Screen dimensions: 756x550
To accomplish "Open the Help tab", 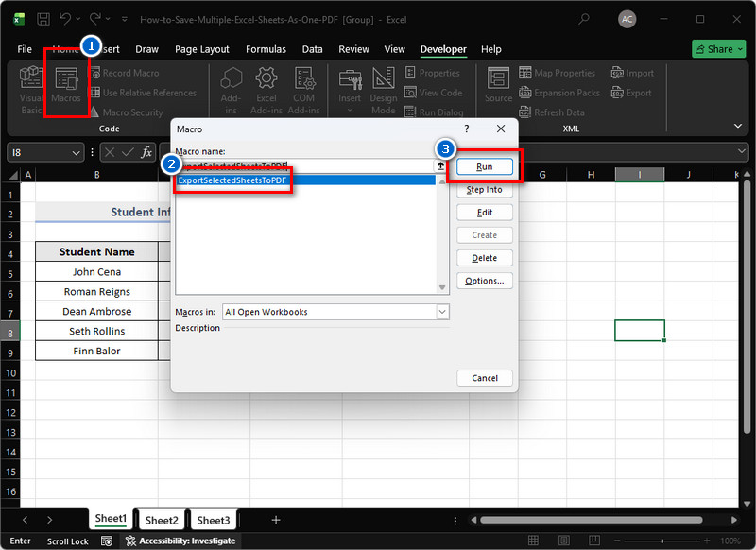I will click(490, 49).
